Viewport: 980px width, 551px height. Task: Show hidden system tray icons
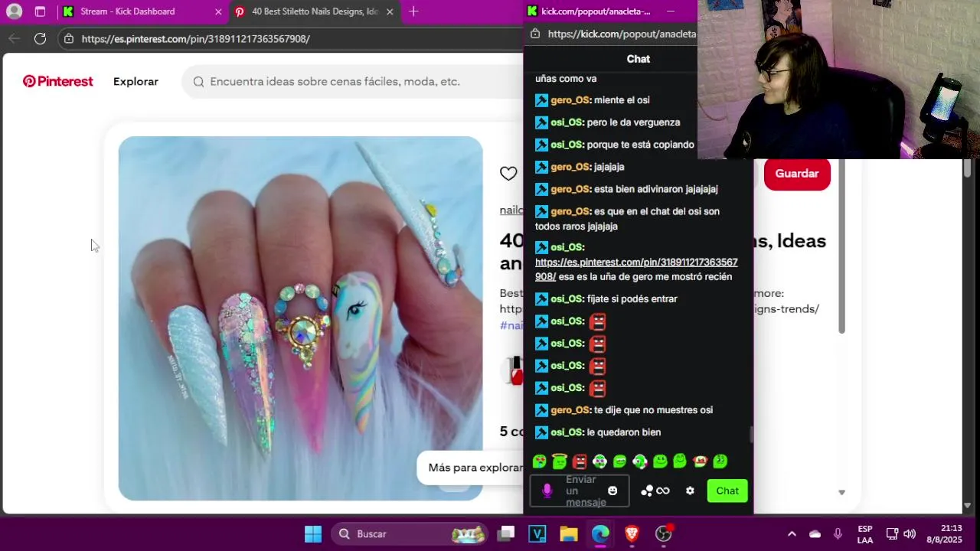click(x=792, y=534)
